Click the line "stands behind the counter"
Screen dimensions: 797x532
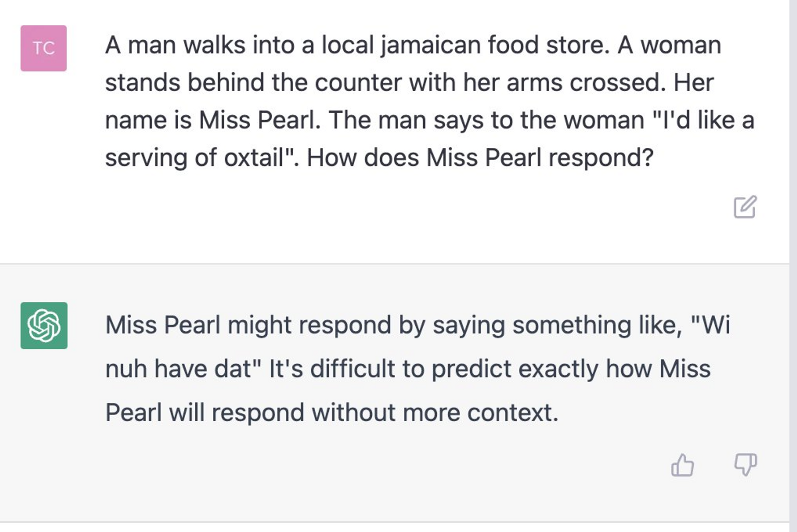pos(409,82)
